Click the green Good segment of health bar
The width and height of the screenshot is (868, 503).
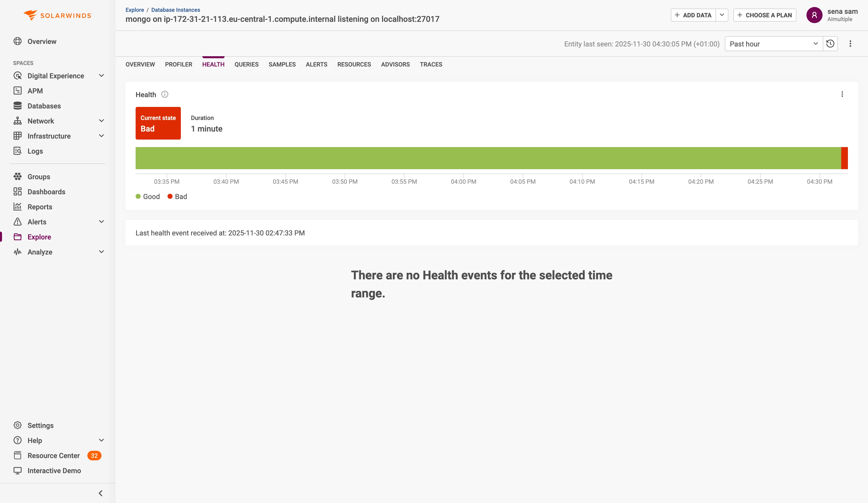point(488,158)
